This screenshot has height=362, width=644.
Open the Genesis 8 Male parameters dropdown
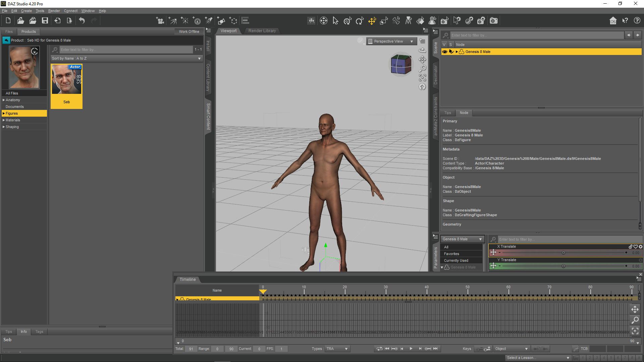[x=462, y=239]
